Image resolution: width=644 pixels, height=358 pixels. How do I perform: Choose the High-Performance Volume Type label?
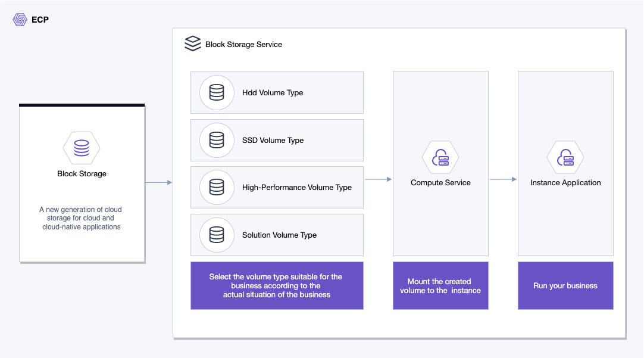coord(296,188)
